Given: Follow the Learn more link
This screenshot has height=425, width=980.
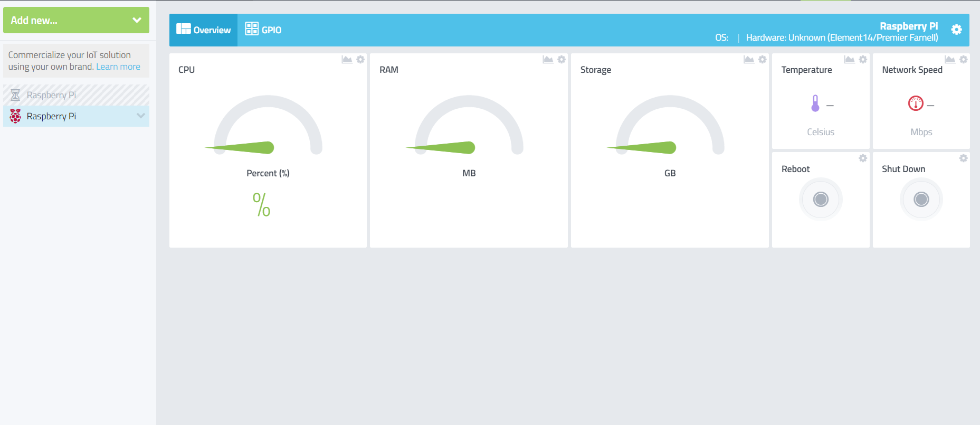Looking at the screenshot, I should (118, 67).
